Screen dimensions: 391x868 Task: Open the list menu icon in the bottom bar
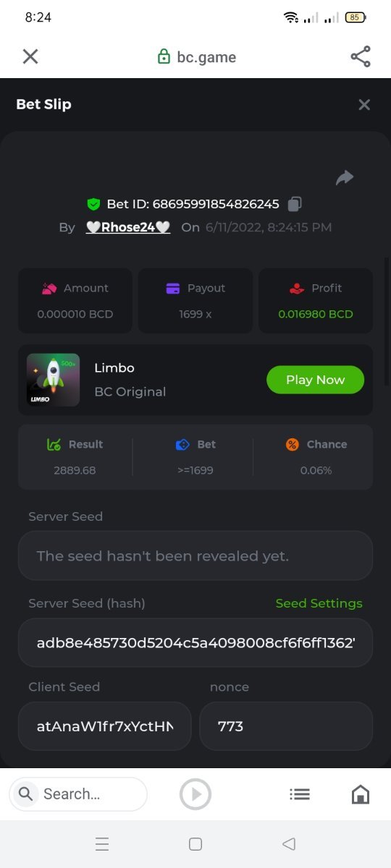300,794
